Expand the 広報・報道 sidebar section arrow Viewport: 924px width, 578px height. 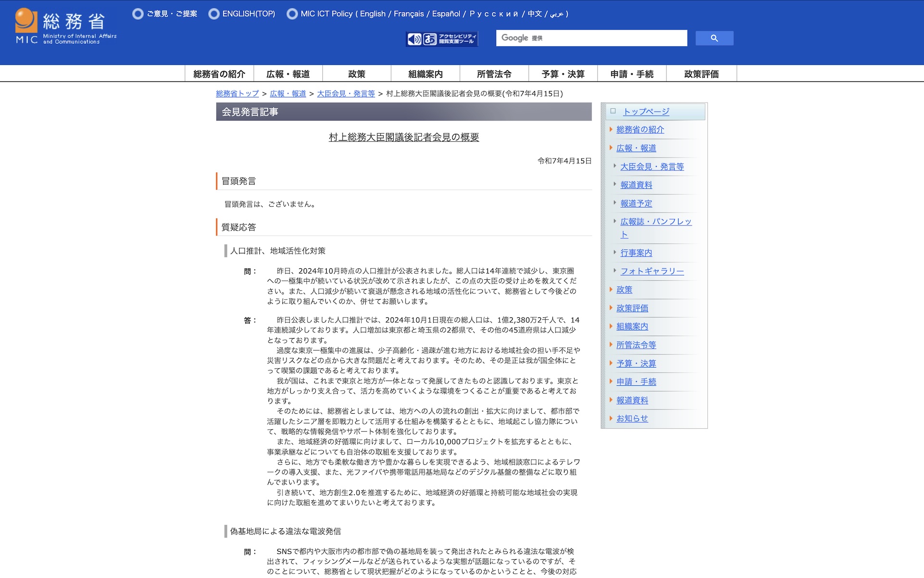(611, 148)
